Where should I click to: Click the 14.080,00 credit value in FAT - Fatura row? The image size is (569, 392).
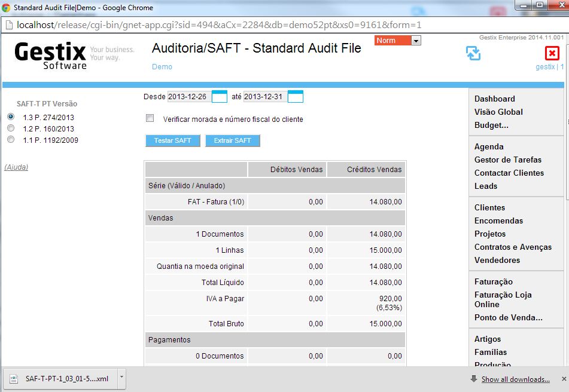pyautogui.click(x=385, y=202)
